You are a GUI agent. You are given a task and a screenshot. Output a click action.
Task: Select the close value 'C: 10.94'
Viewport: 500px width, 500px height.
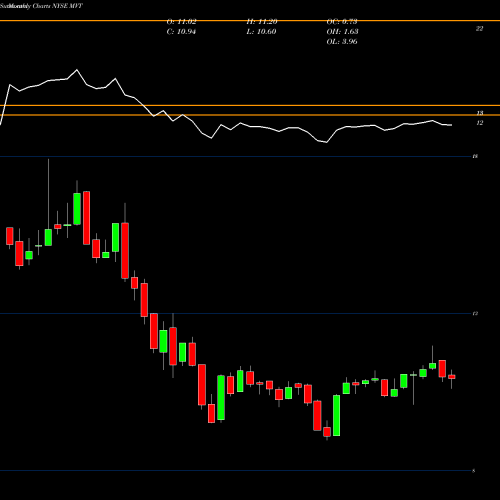181,32
